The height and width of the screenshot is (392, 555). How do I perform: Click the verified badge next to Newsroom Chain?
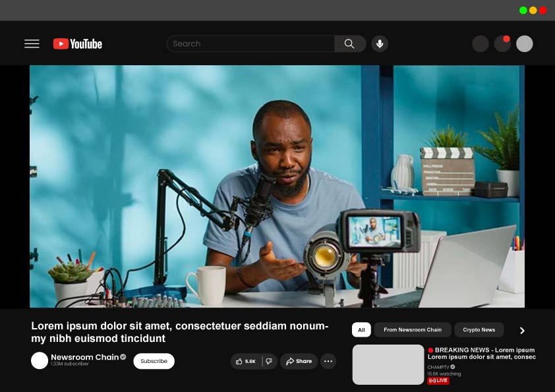tap(123, 356)
